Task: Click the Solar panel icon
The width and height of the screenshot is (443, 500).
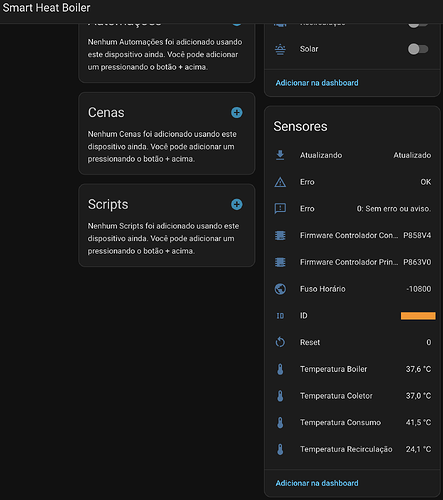Action: 280,49
